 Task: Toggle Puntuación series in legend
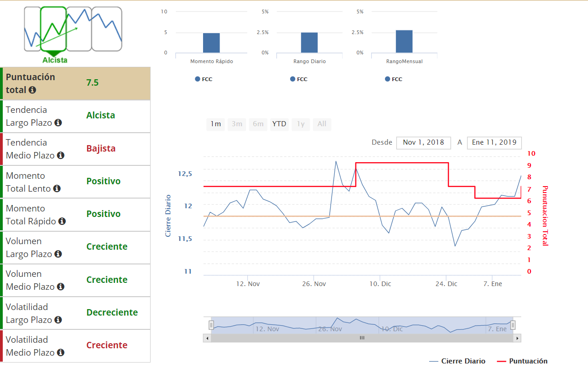[522, 361]
